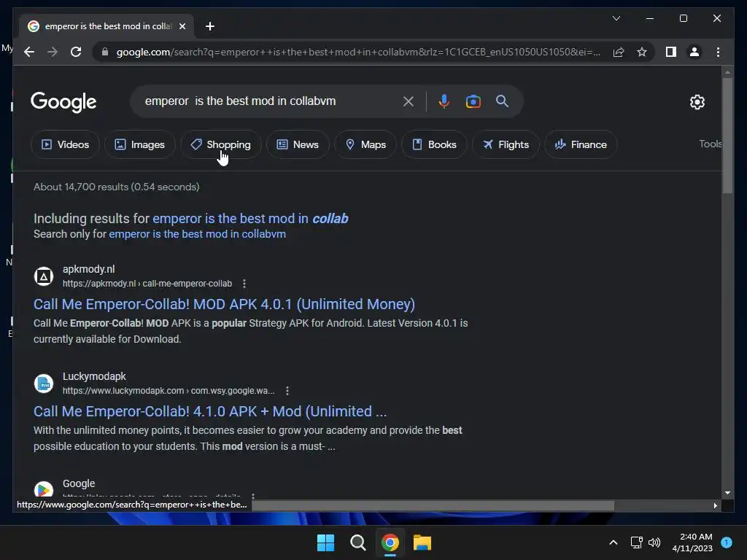Switch to the Flights results
747x560 pixels.
click(506, 144)
